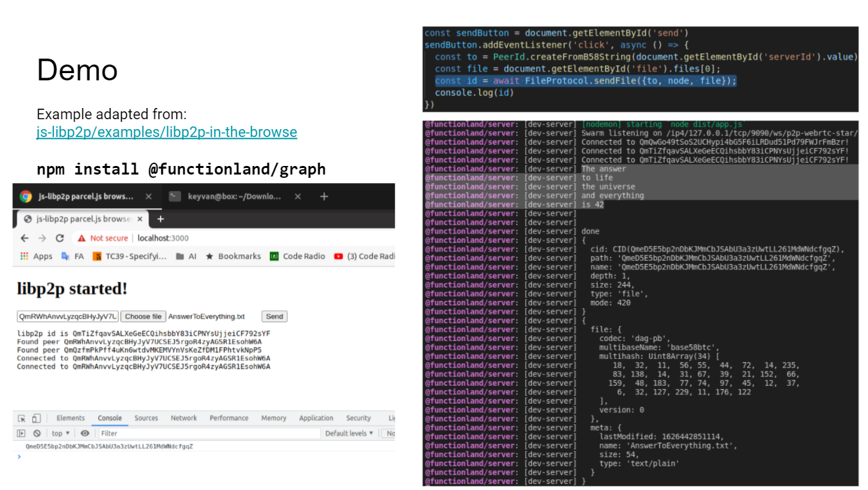Viewport: 868px width, 490px height.
Task: Click the Send button
Action: pyautogui.click(x=274, y=316)
